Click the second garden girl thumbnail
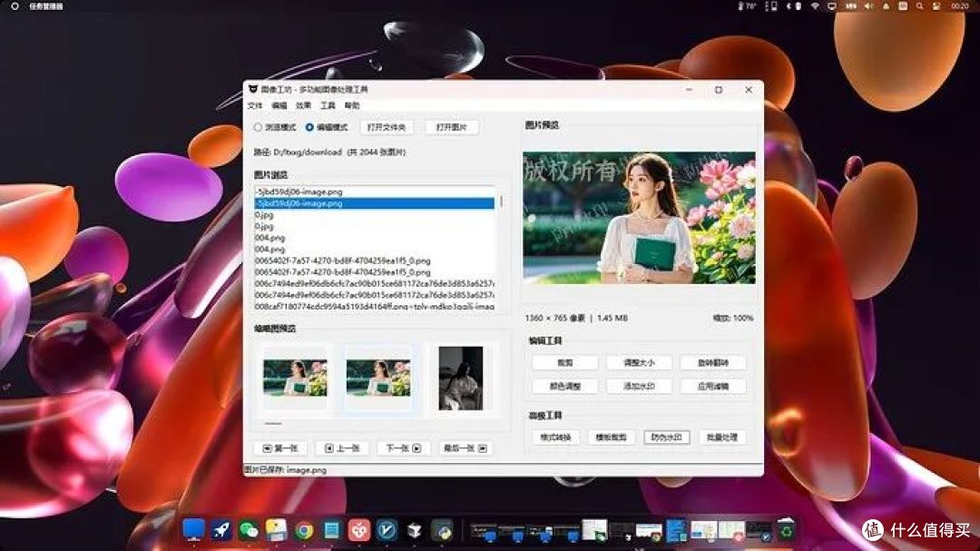 pyautogui.click(x=378, y=378)
